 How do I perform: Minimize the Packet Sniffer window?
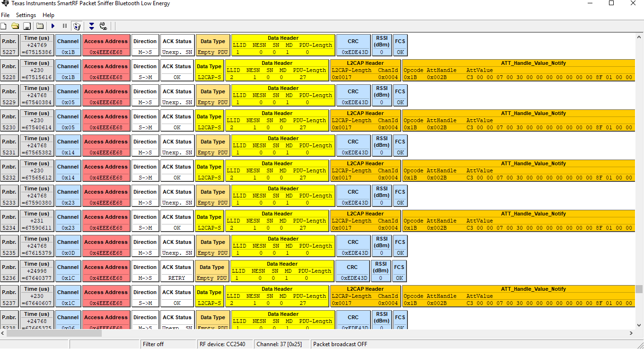[x=590, y=4]
